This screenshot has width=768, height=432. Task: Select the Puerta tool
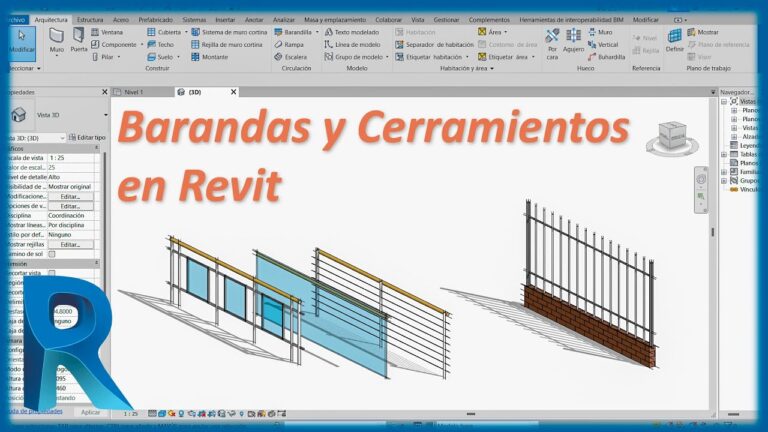[x=78, y=41]
